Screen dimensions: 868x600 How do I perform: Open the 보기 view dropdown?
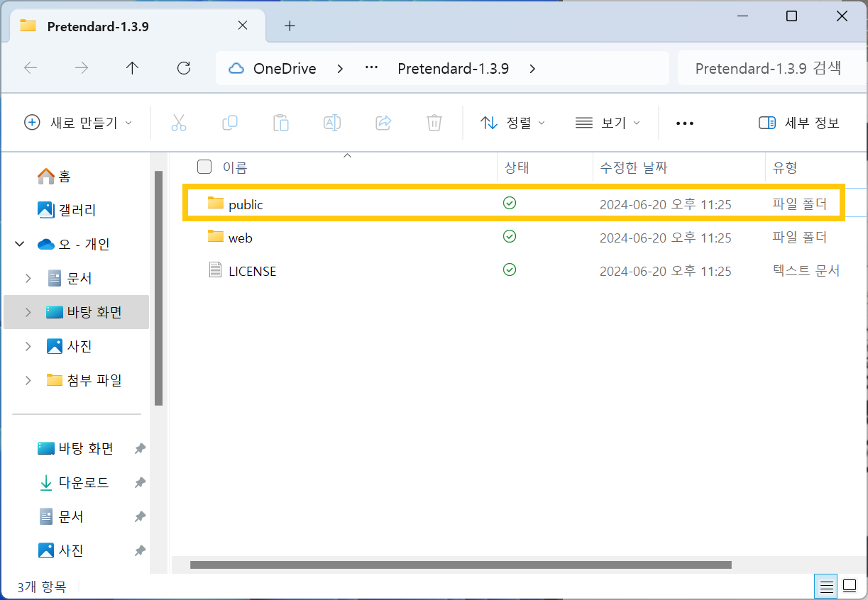608,123
